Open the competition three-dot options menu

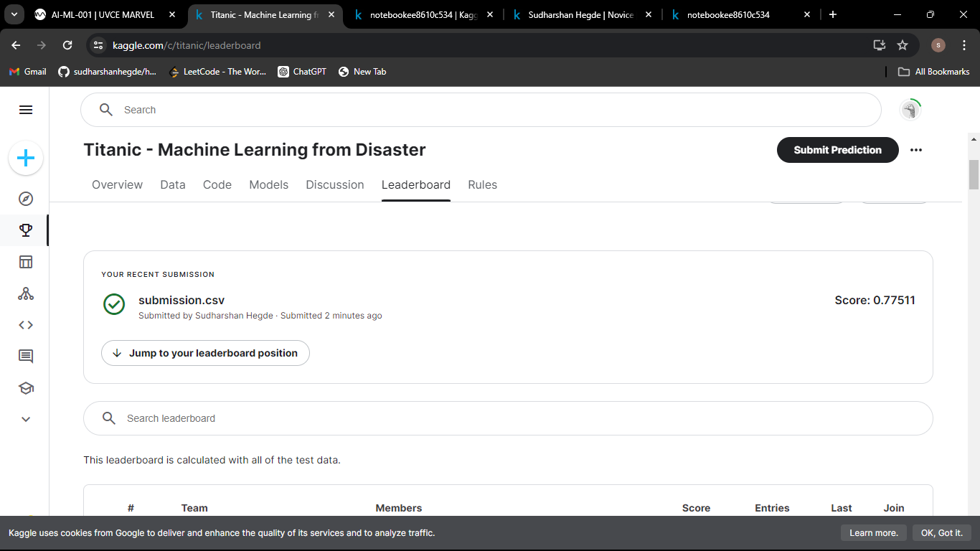pos(916,150)
